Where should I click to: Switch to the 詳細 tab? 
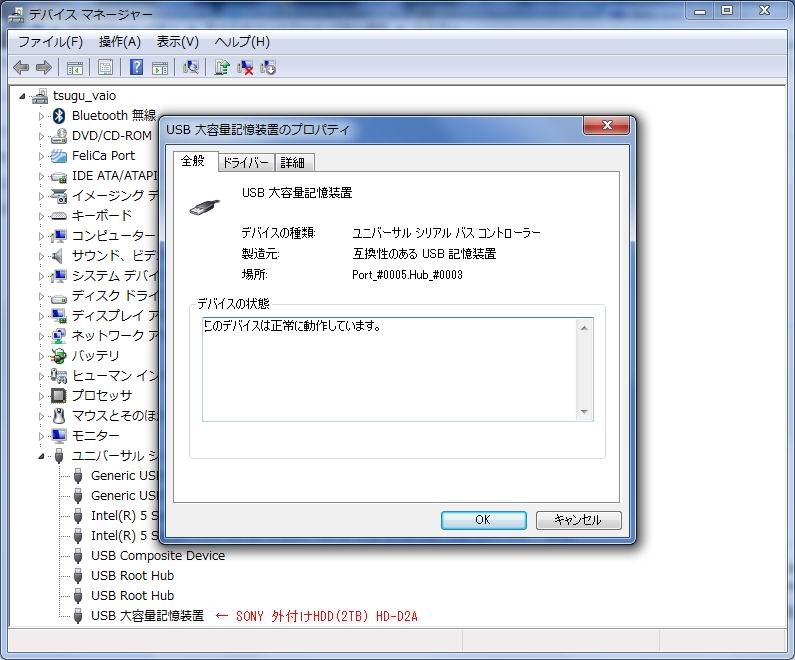293,162
